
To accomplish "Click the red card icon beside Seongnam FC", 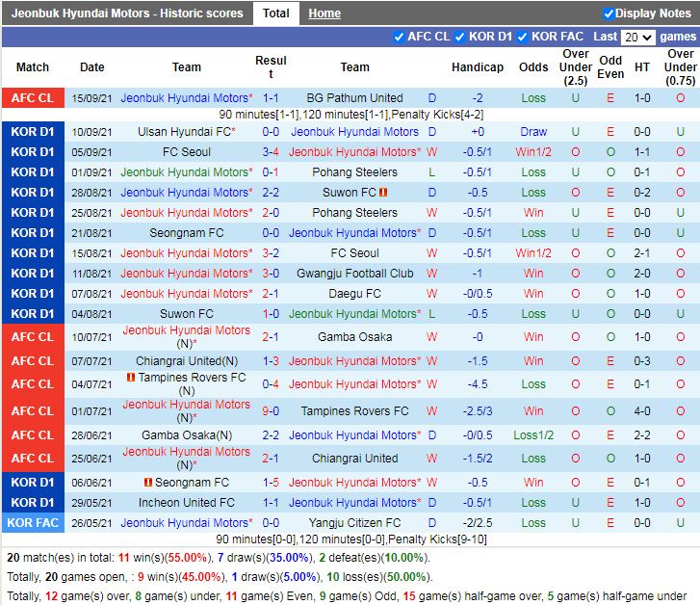I will tap(148, 483).
